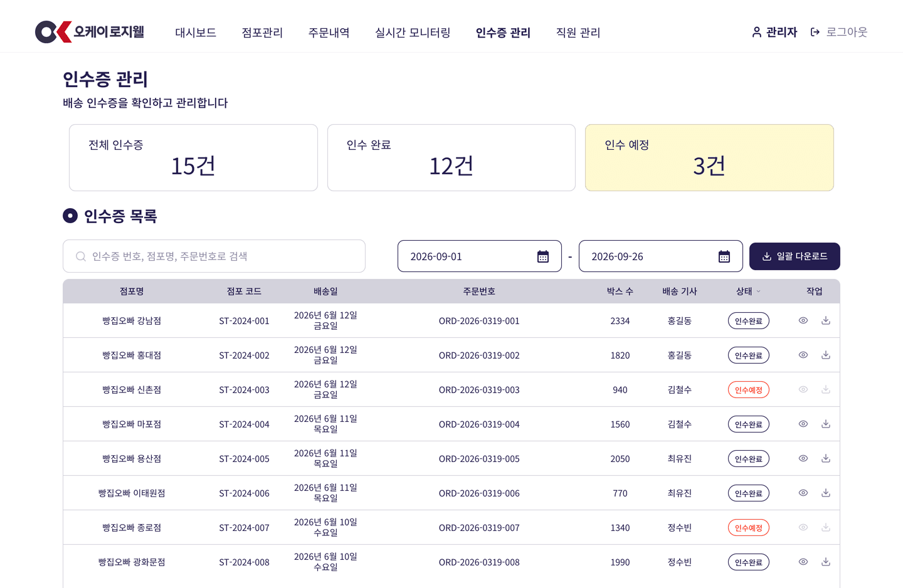Click the 인수증 목록 section bullet icon
Image resolution: width=903 pixels, height=588 pixels.
(70, 216)
